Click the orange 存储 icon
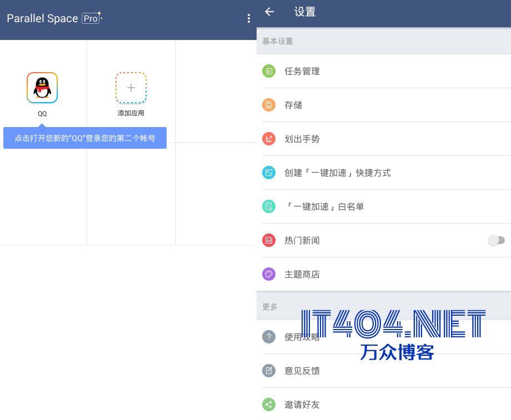The width and height of the screenshot is (511, 420). [x=269, y=105]
